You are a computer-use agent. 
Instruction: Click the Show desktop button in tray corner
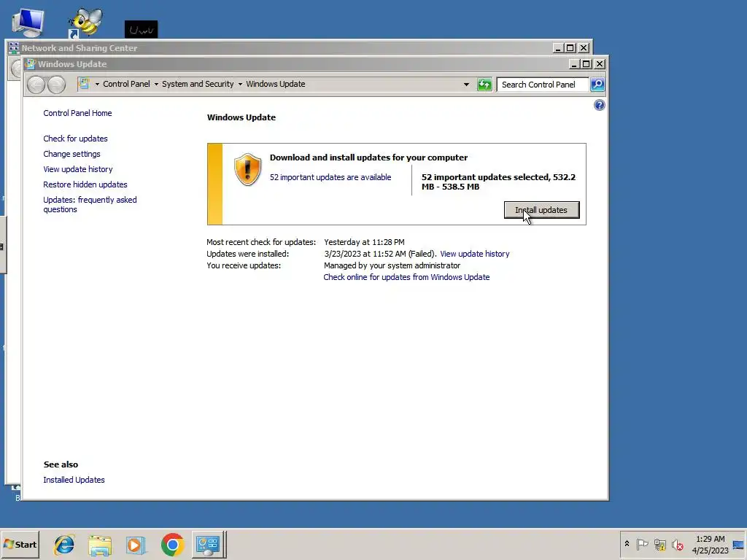click(x=739, y=545)
